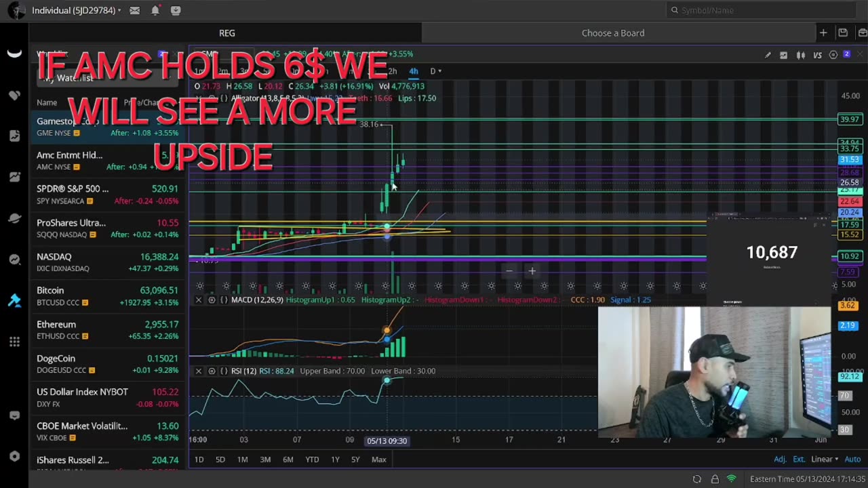Click the purple 2 link badge on the chart
The image size is (868, 488).
point(847,54)
